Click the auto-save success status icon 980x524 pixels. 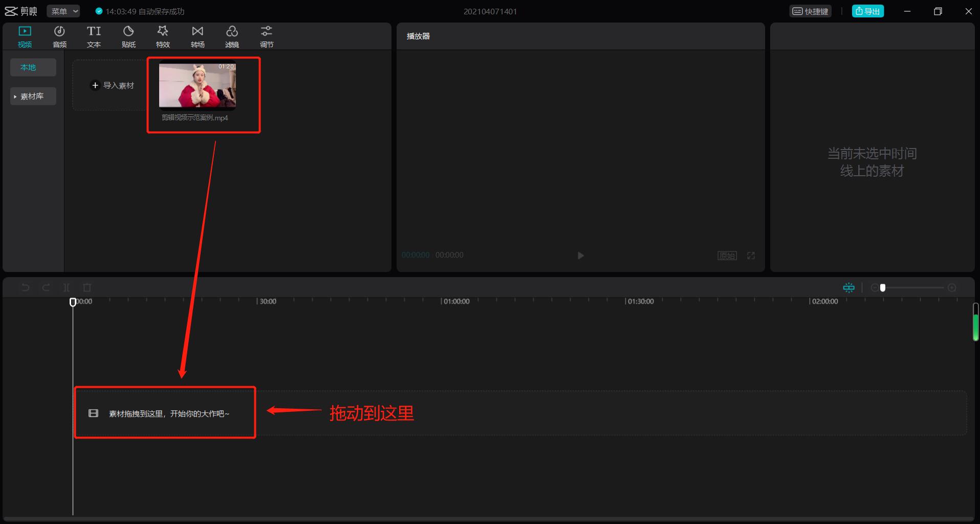click(x=99, y=11)
